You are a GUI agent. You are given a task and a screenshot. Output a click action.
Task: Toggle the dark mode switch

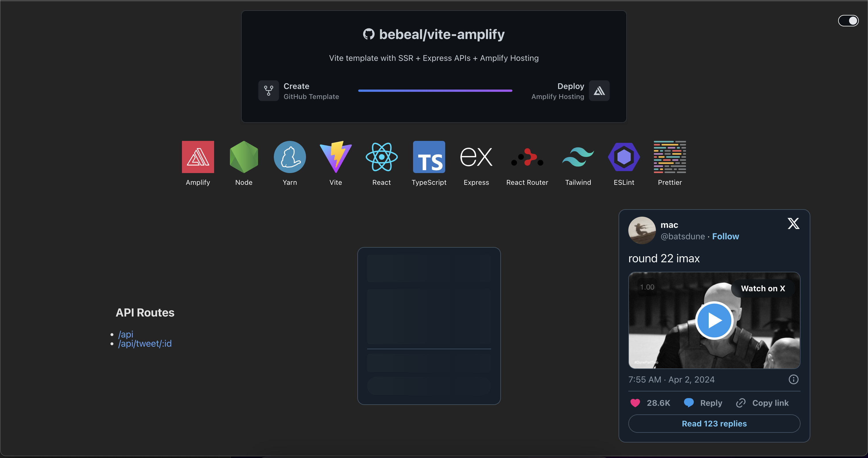click(x=848, y=21)
